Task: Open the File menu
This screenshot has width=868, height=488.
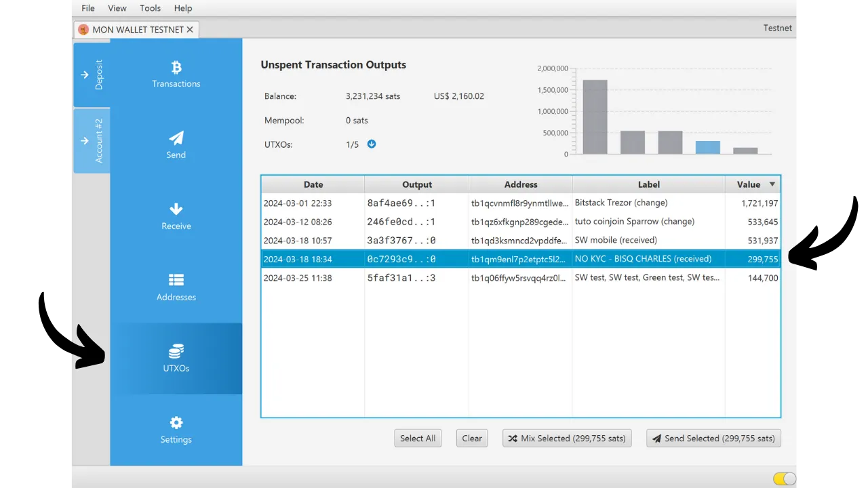Action: click(88, 8)
